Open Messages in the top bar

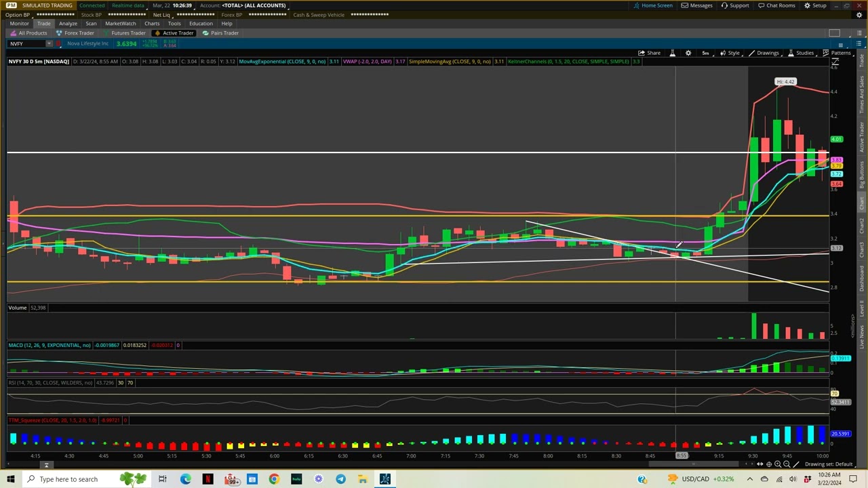[x=697, y=5]
